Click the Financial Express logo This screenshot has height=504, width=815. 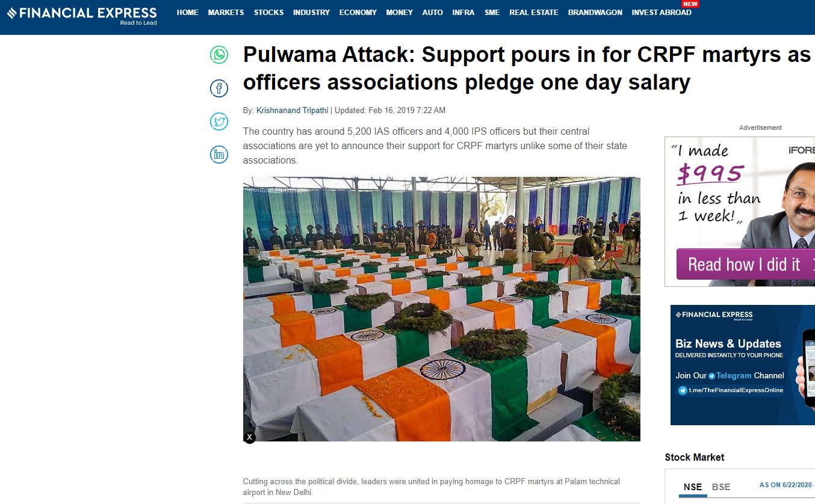point(82,14)
